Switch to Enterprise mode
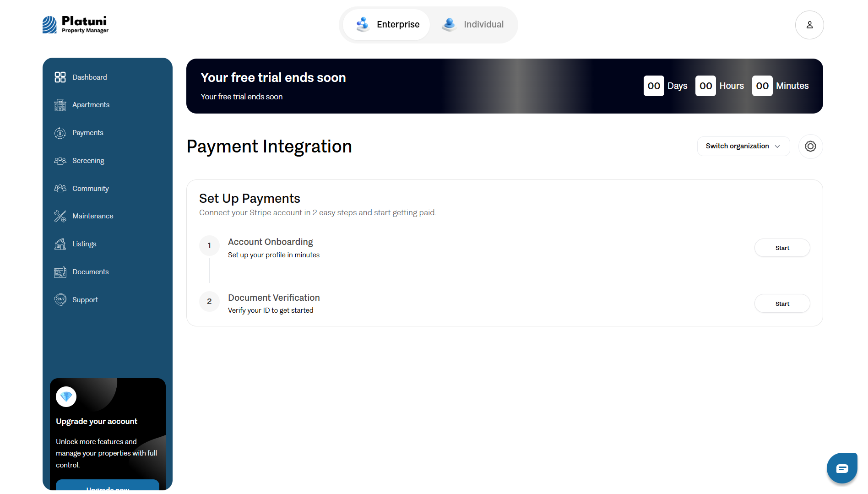 (386, 25)
